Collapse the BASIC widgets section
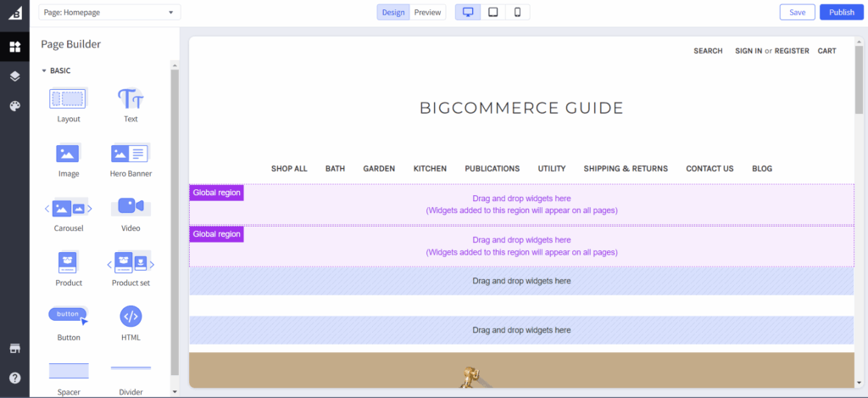 [x=56, y=71]
